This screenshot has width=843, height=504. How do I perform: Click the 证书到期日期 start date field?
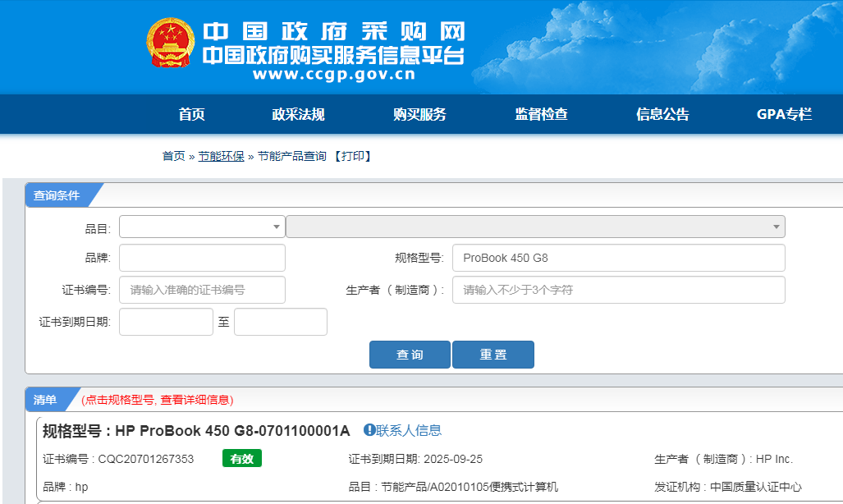(x=166, y=322)
